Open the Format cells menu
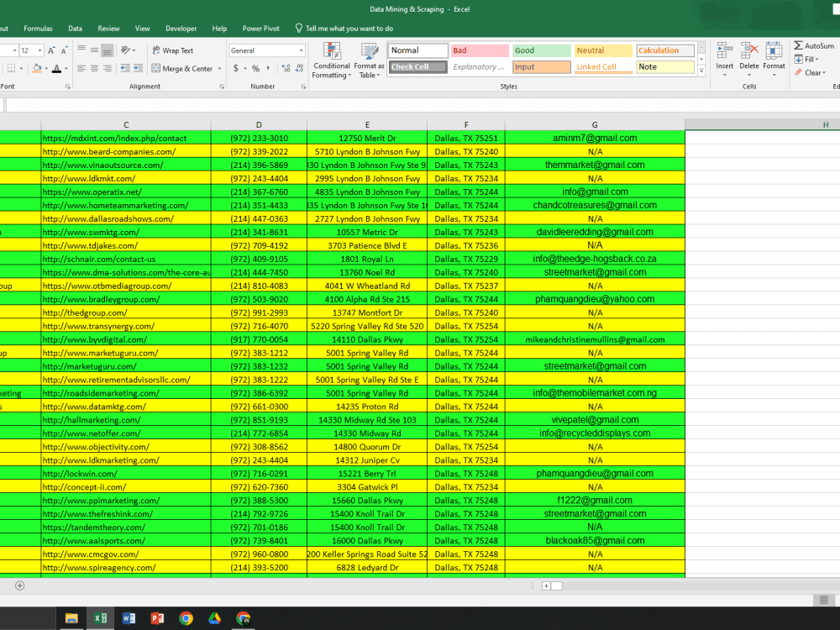840x630 pixels. click(x=774, y=58)
